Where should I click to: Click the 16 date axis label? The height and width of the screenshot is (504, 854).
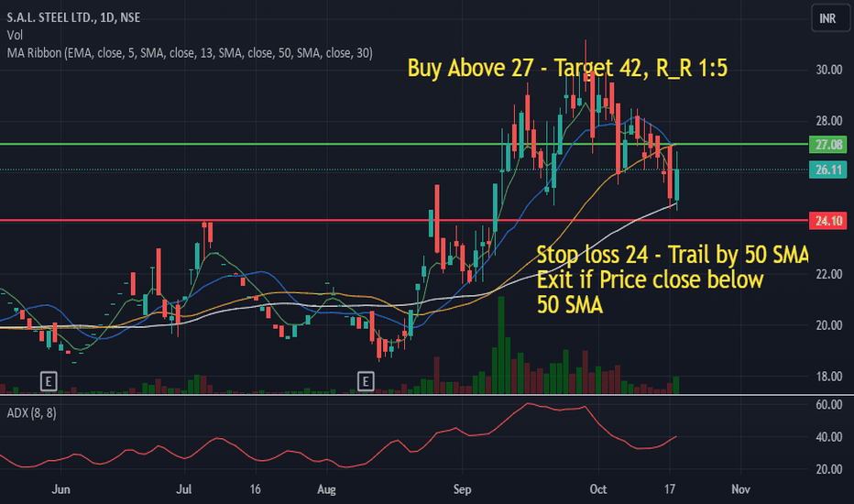point(255,489)
